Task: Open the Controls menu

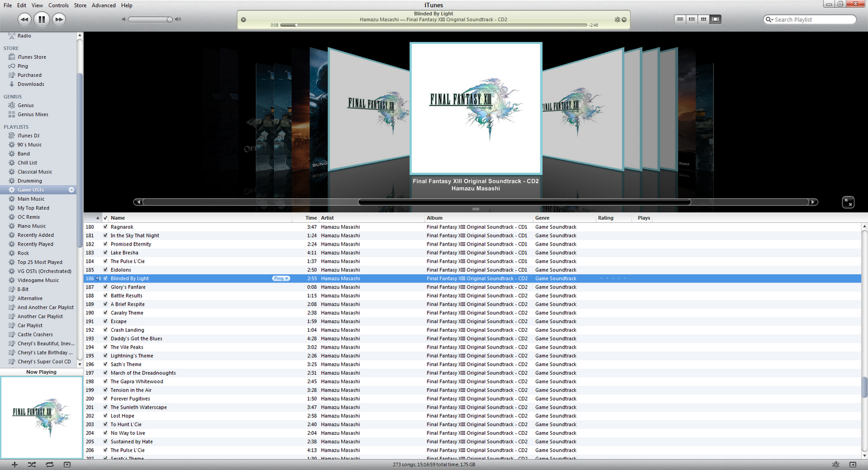Action: [x=59, y=5]
